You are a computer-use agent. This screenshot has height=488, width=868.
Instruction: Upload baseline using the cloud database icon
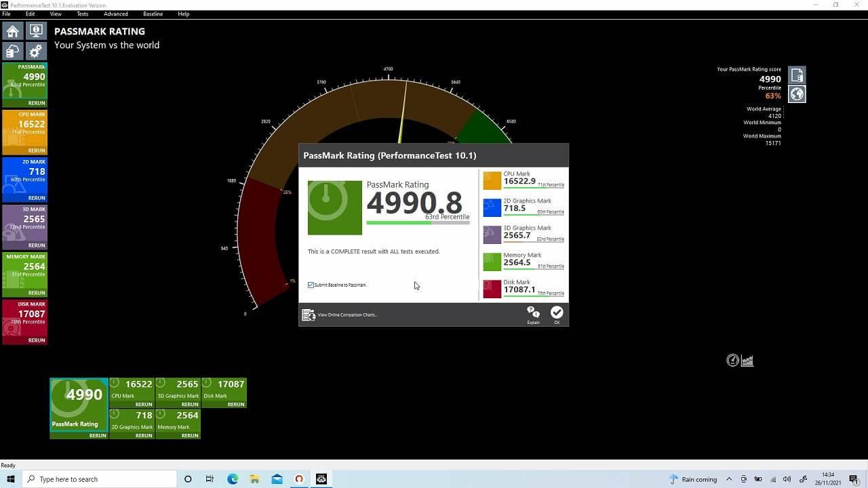click(12, 50)
